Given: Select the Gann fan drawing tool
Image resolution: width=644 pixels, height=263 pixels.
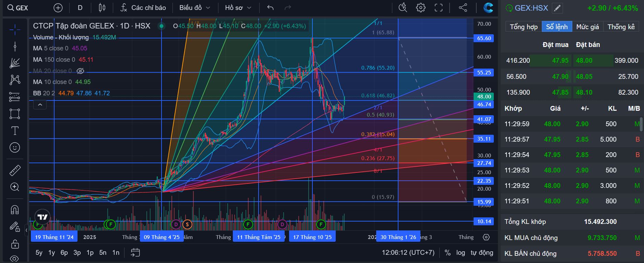Looking at the screenshot, I should (15, 63).
